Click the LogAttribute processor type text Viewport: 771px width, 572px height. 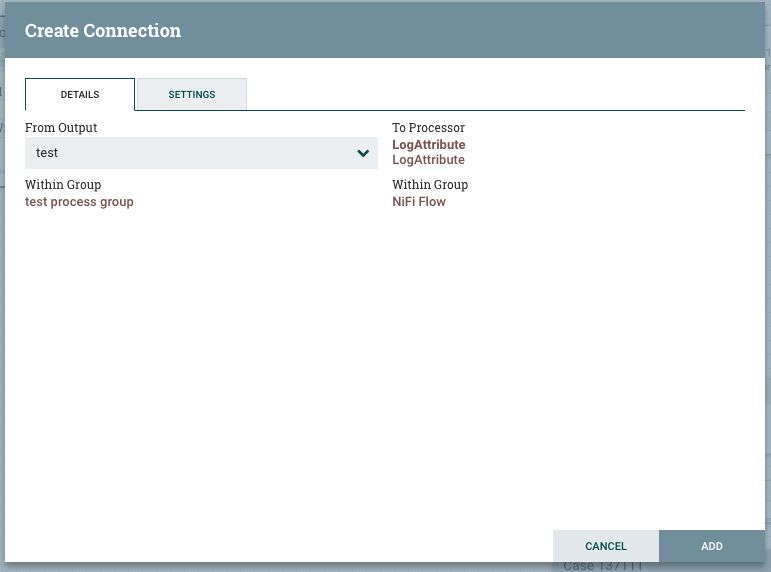(x=428, y=160)
